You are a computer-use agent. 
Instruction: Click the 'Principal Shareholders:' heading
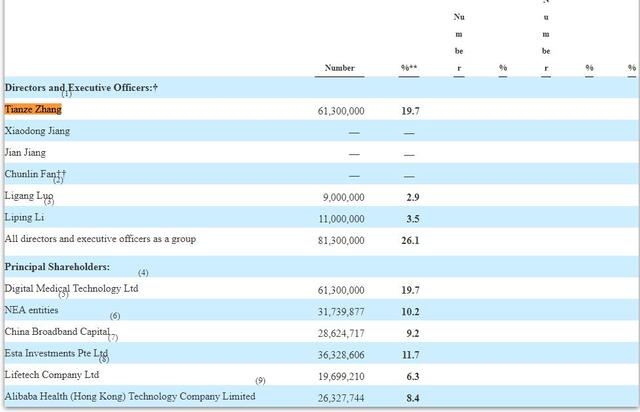coord(57,267)
